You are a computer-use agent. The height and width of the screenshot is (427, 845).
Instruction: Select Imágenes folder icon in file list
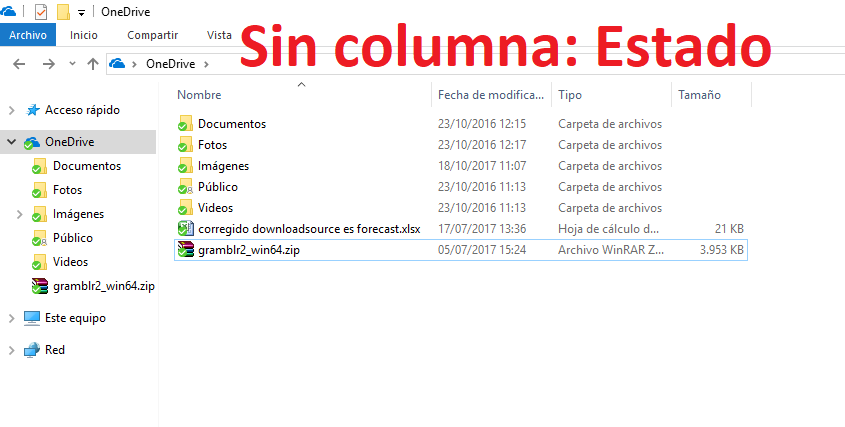click(x=185, y=166)
